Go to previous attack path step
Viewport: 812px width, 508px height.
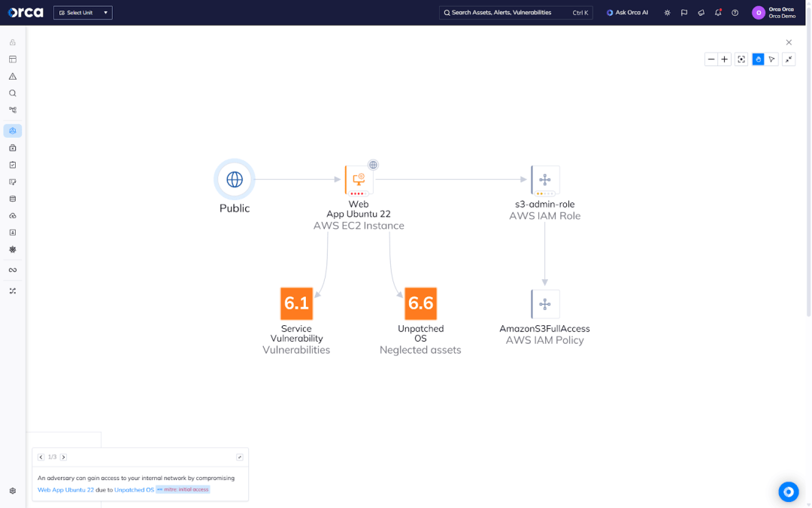[x=41, y=458]
